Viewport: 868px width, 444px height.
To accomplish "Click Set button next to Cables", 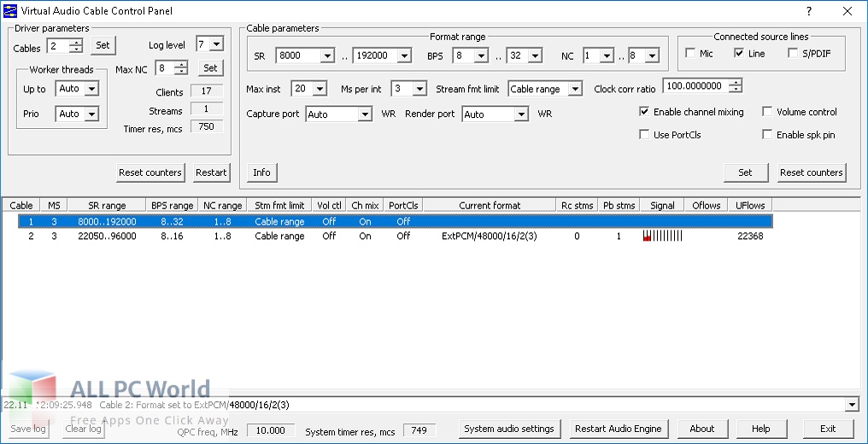I will (x=103, y=45).
